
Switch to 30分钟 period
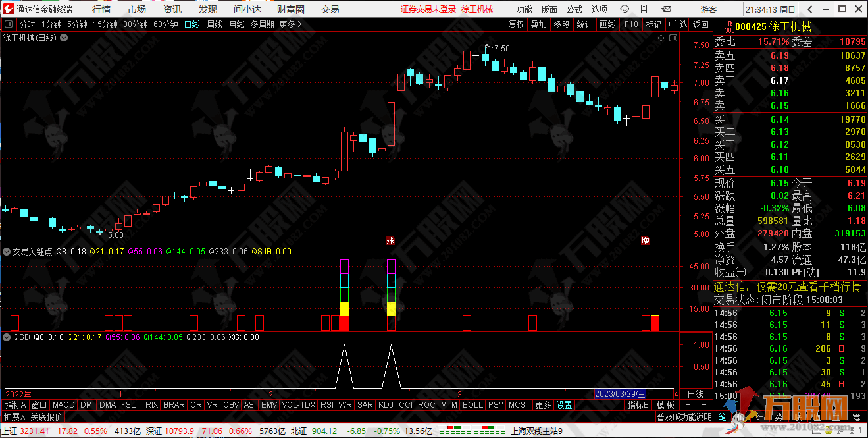click(x=136, y=24)
